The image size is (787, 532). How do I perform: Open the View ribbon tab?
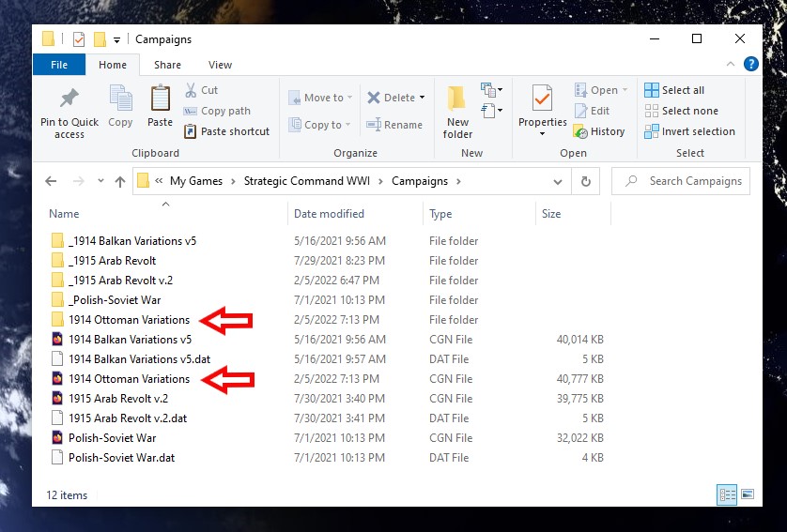click(220, 65)
